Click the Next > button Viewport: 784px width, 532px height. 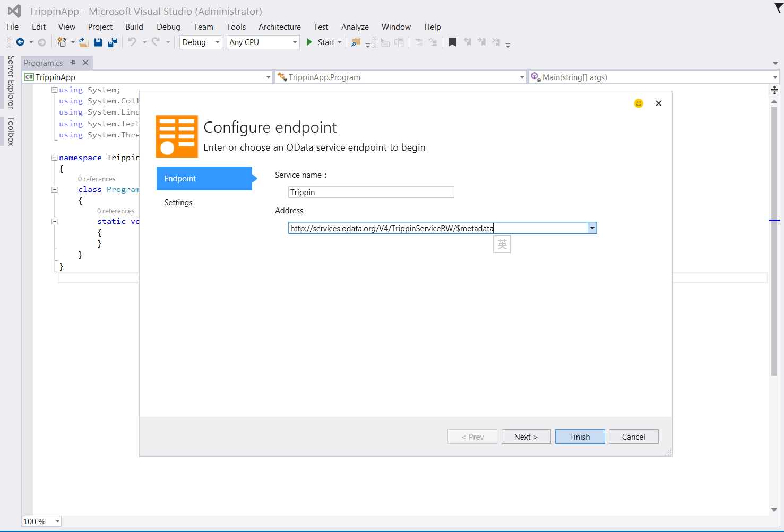pyautogui.click(x=526, y=437)
